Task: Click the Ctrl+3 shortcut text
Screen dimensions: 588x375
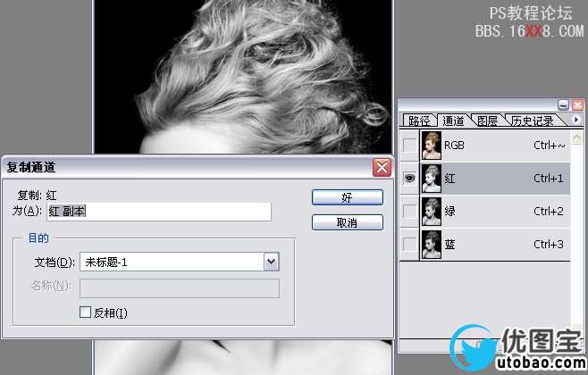Action: (549, 245)
